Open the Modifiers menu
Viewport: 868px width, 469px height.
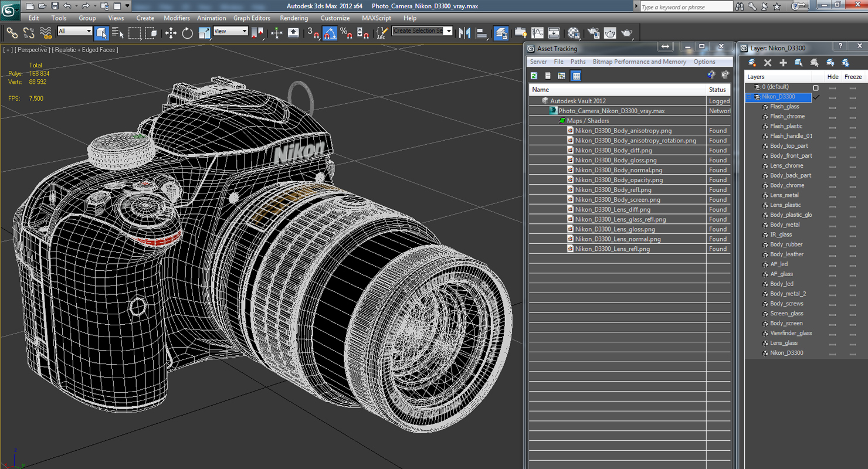click(x=177, y=18)
